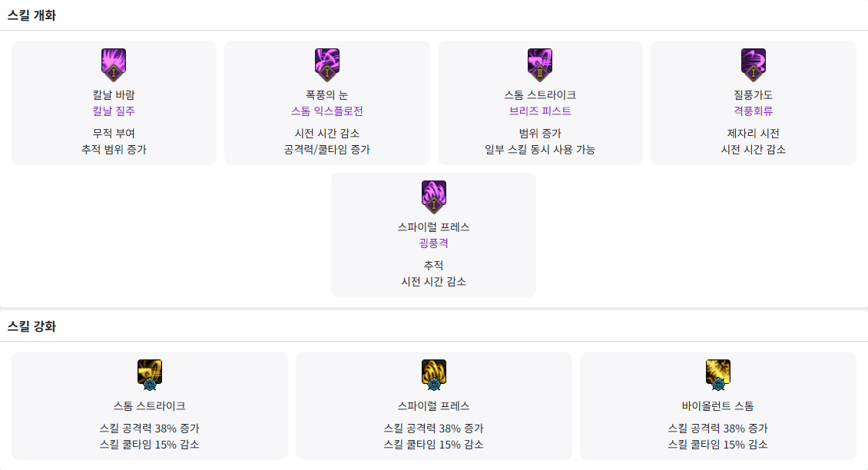868x470 pixels.
Task: Click 일부 스킬 동시 사용 가능 description text
Action: click(x=540, y=150)
